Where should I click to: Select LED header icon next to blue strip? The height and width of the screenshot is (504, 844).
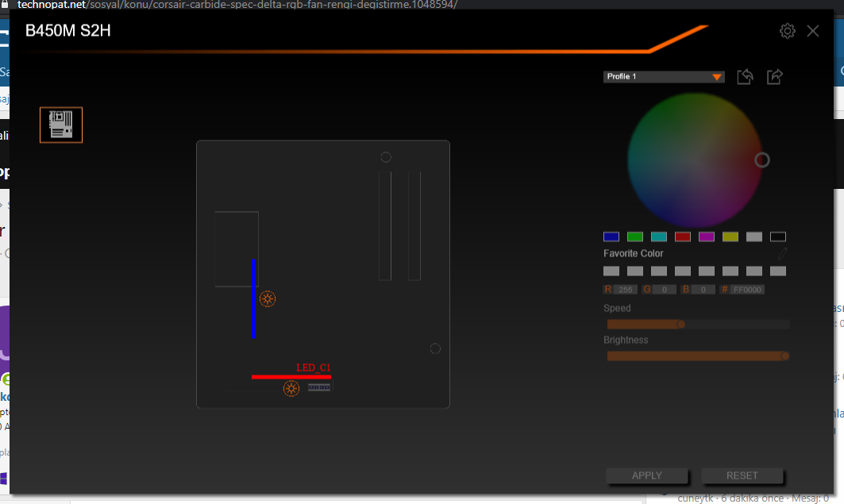click(268, 298)
